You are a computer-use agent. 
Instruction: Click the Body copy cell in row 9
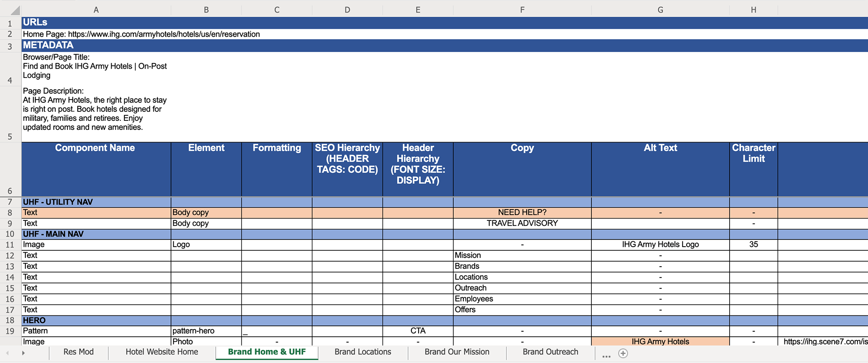(206, 223)
